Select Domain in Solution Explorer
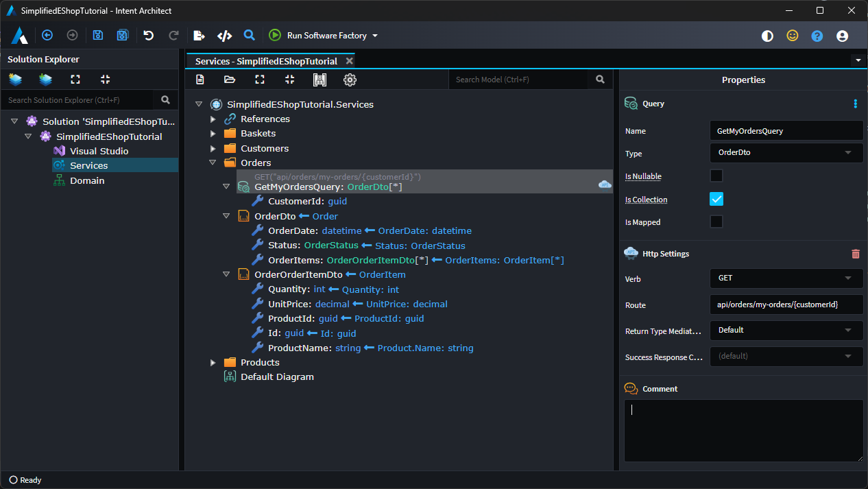Image resolution: width=868 pixels, height=489 pixels. pyautogui.click(x=87, y=180)
